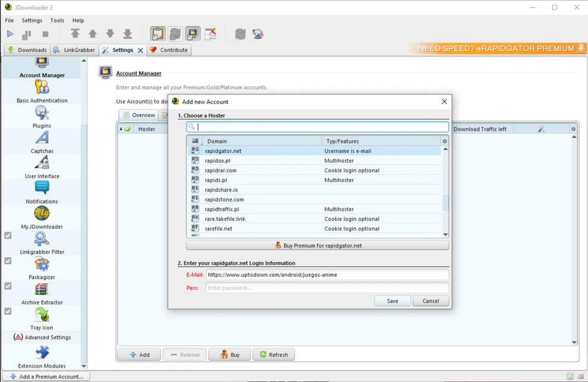The height and width of the screenshot is (382, 588).
Task: Click the reconnect globe icon in toolbar
Action: click(258, 34)
